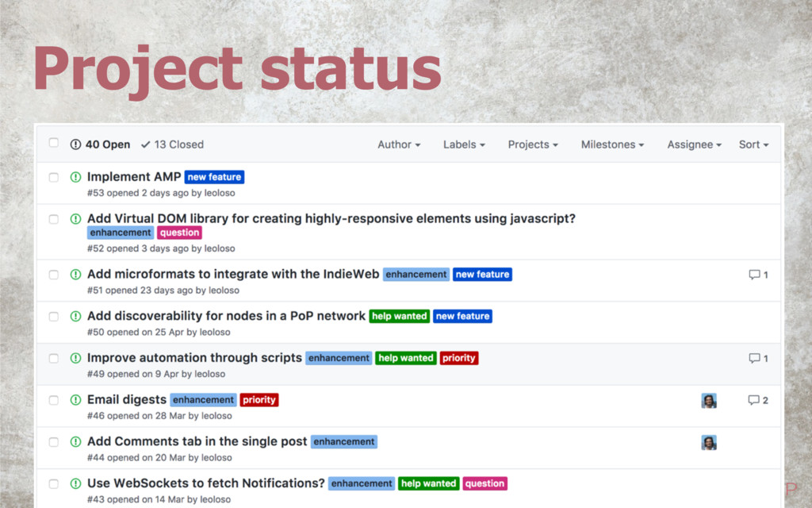Select the checkbox for Implement AMP issue
Screen dimensions: 812x508
coord(53,177)
